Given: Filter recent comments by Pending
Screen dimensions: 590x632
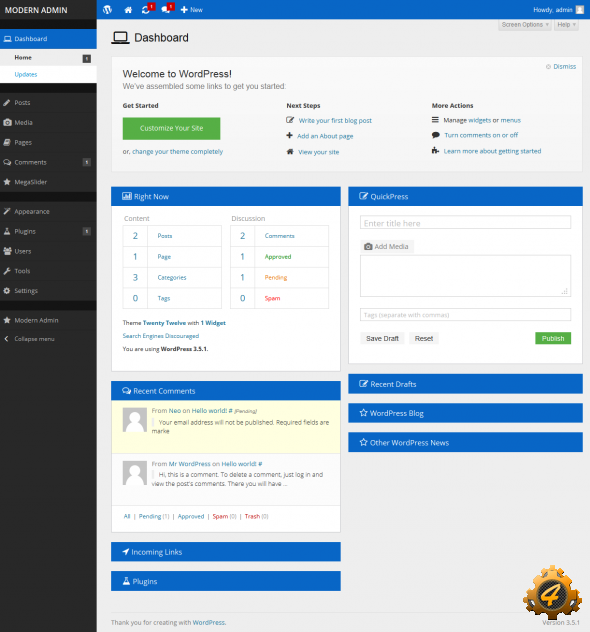Looking at the screenshot, I should coord(150,516).
